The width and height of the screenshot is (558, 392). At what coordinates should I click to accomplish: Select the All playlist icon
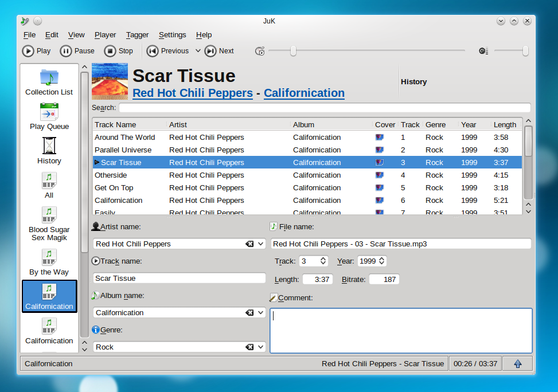tap(49, 181)
